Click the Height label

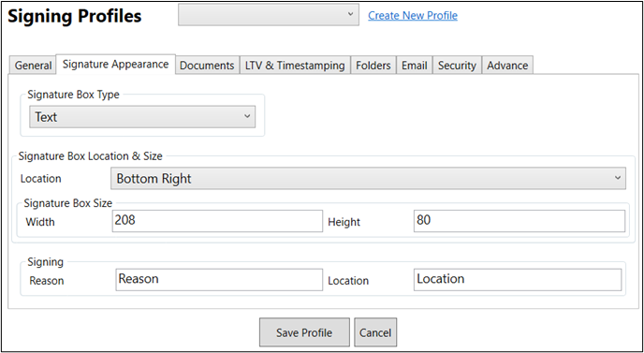[344, 222]
